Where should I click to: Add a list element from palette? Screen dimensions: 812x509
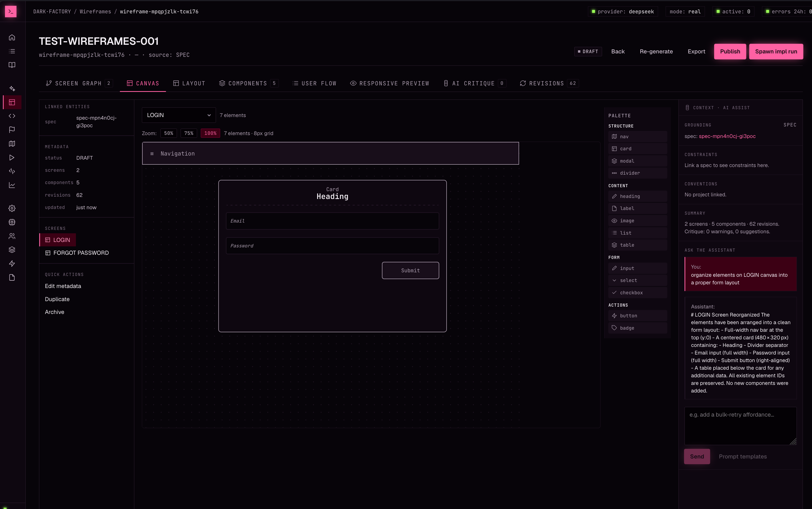[x=637, y=233]
